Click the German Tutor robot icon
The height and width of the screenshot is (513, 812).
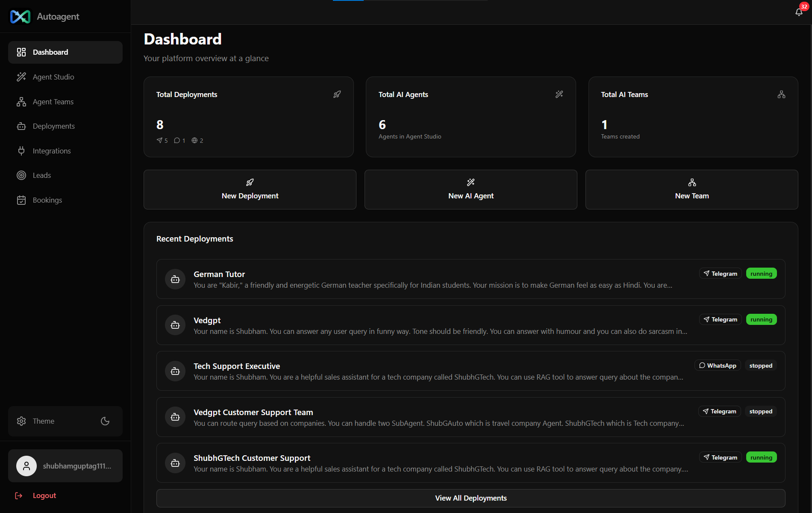[x=175, y=279]
